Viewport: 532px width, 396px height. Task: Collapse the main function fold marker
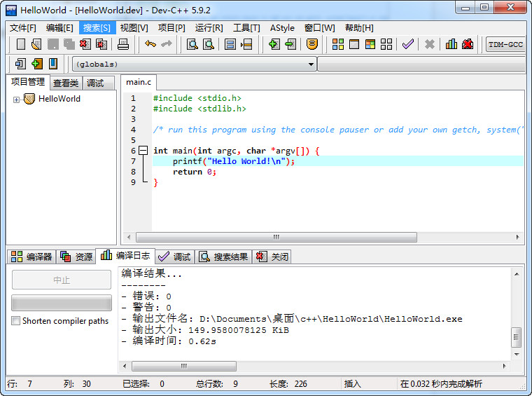click(x=143, y=151)
